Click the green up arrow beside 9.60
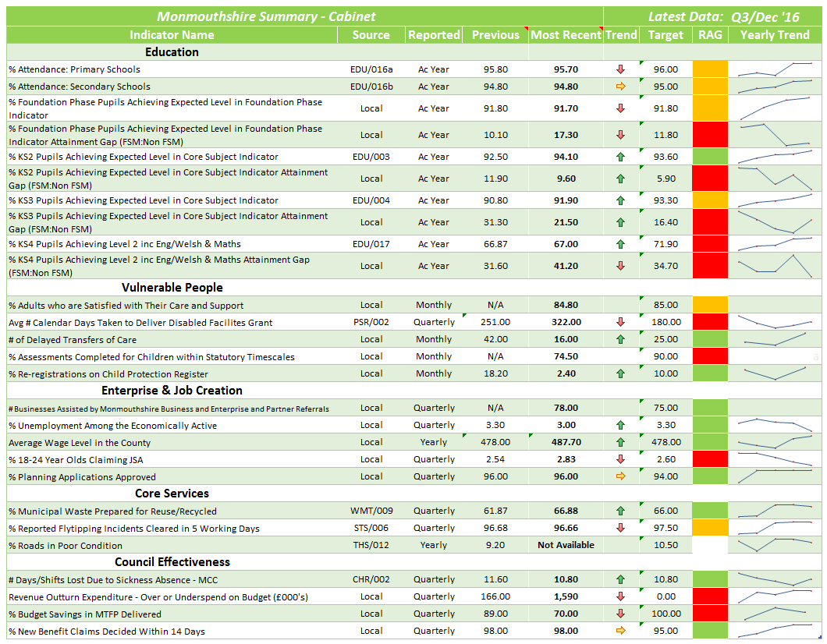 click(621, 179)
